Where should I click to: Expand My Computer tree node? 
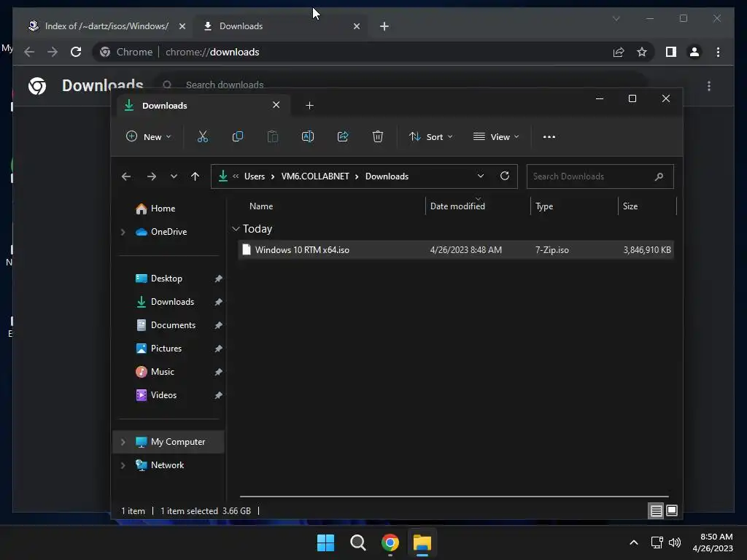pyautogui.click(x=123, y=442)
